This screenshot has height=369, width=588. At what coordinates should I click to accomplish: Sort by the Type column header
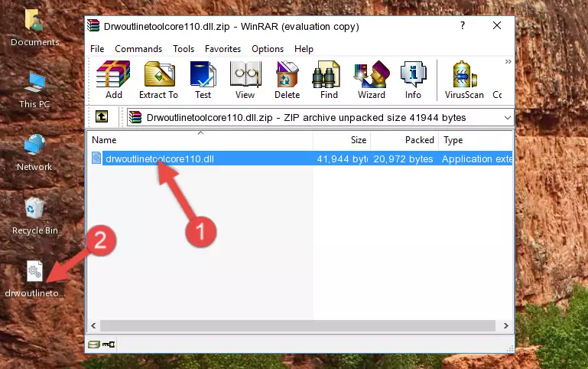[x=476, y=140]
